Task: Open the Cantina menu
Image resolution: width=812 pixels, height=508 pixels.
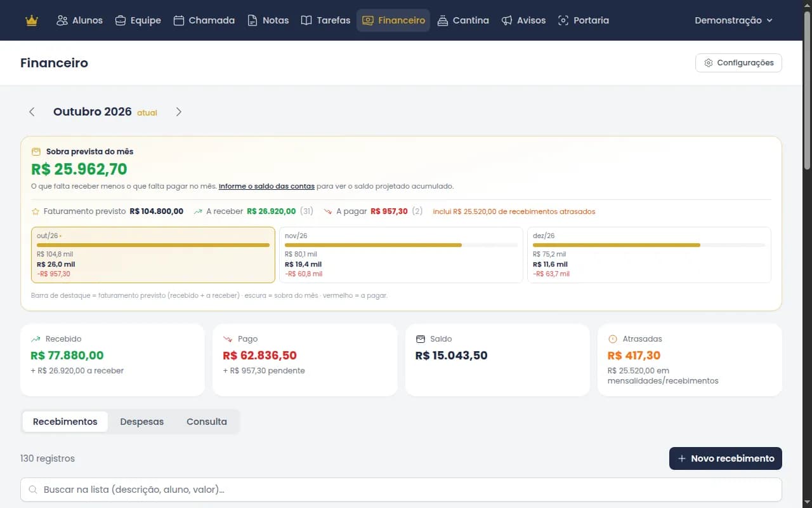Action: (x=463, y=20)
